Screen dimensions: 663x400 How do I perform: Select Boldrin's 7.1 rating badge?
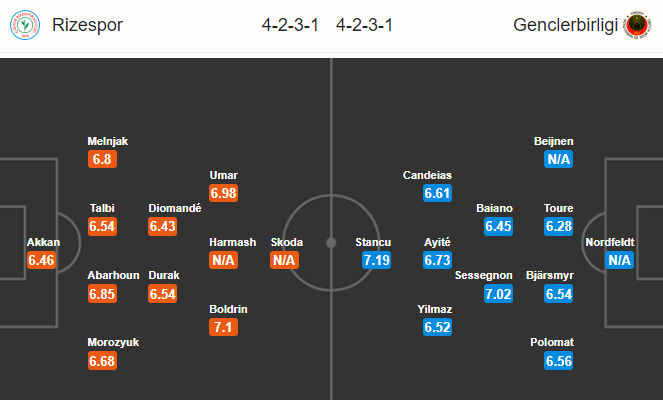[223, 327]
